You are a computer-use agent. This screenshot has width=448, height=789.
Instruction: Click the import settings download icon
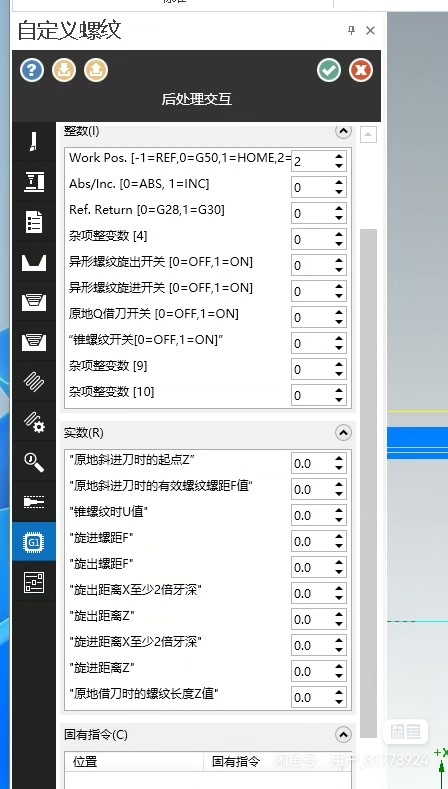(x=64, y=70)
